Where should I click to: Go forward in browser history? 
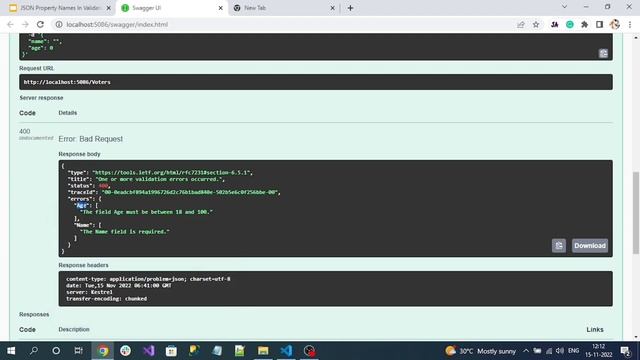(x=25, y=24)
